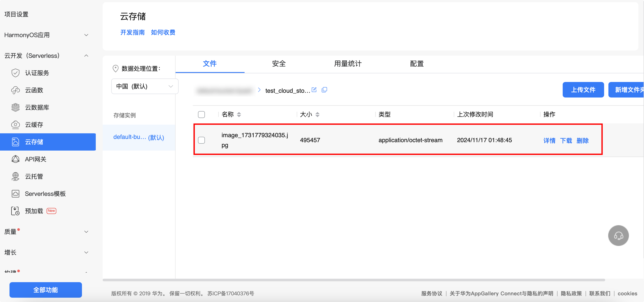This screenshot has height=302, width=644.
Task: Open 关于华为AppGallery Connect与隐私的声明 link
Action: (501, 293)
